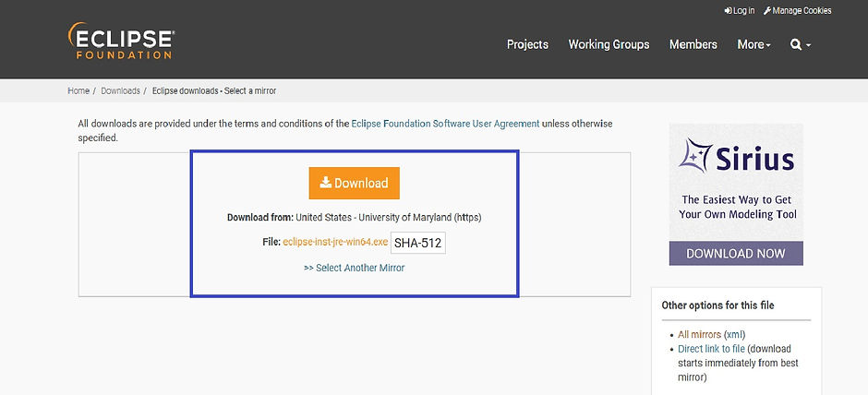The image size is (868, 395).
Task: Click DOWNLOAD NOW on Sirius ad
Action: tap(736, 254)
